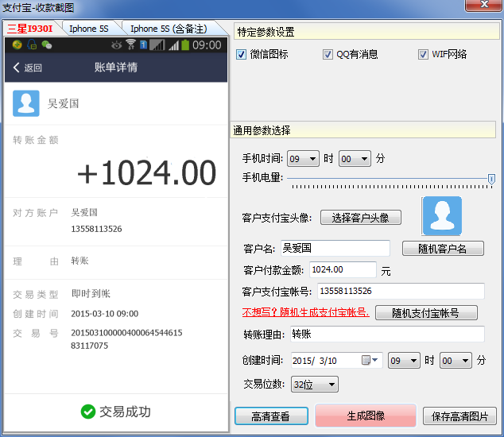Screen dimensions: 504x437
Task: Click the 随机支付宝帐号 button
Action: click(x=426, y=312)
